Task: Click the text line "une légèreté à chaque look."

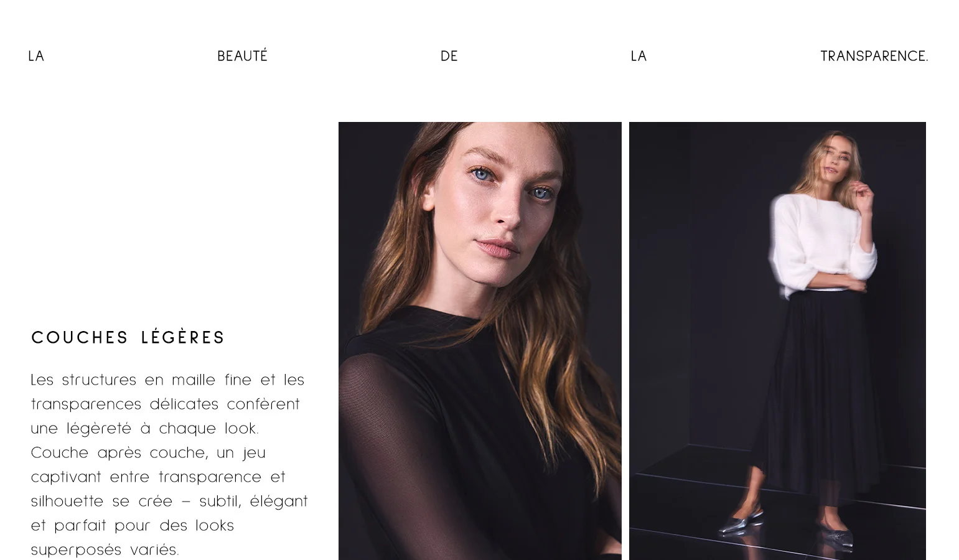Action: (x=144, y=428)
